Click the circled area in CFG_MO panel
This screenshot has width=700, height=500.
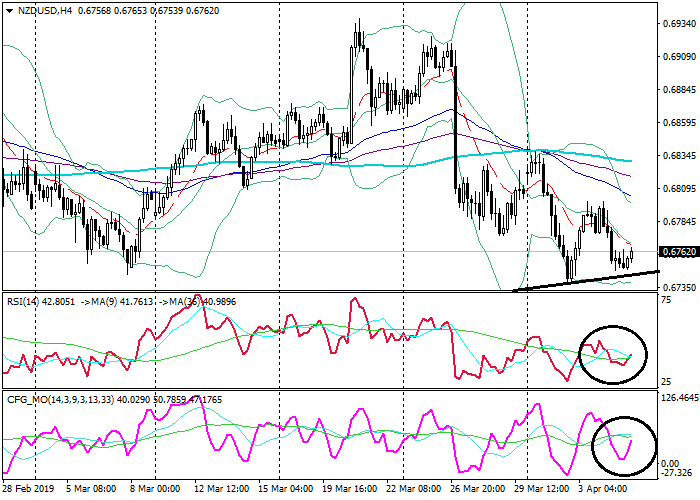point(624,445)
